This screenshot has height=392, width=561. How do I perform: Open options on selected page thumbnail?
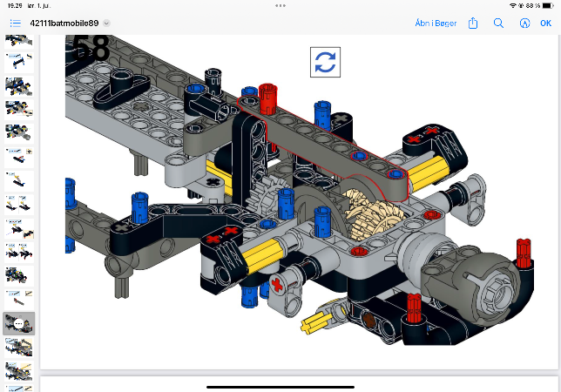pyautogui.click(x=19, y=323)
